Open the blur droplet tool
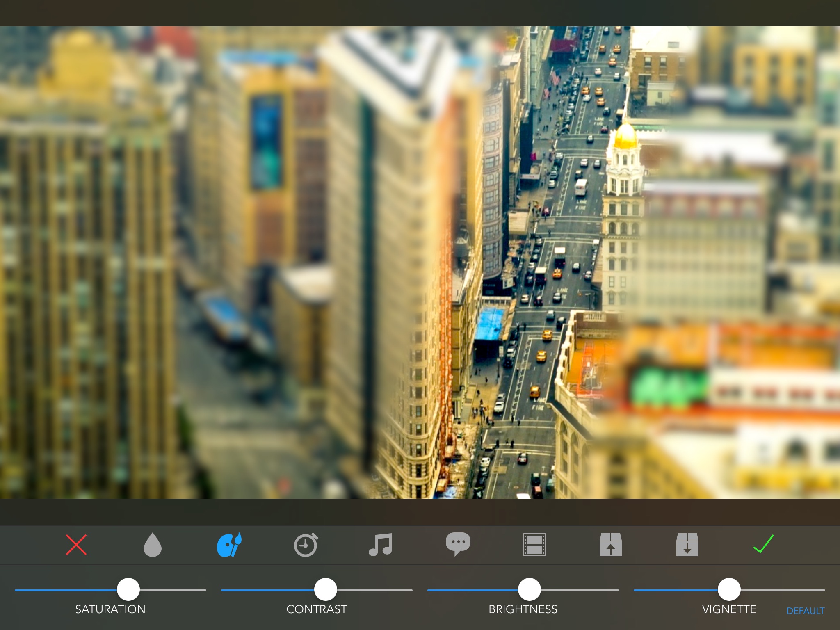Image resolution: width=840 pixels, height=630 pixels. [x=153, y=545]
